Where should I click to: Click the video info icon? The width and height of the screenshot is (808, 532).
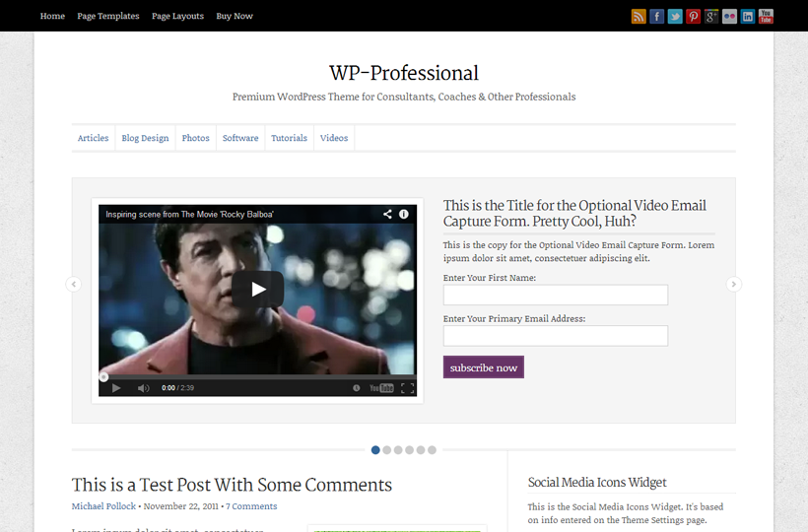tap(404, 214)
